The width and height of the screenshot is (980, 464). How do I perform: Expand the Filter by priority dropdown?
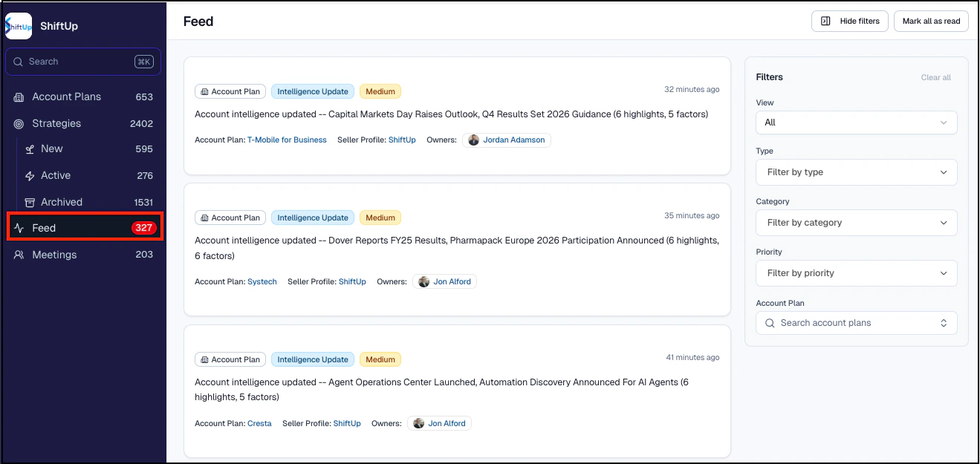click(x=856, y=273)
